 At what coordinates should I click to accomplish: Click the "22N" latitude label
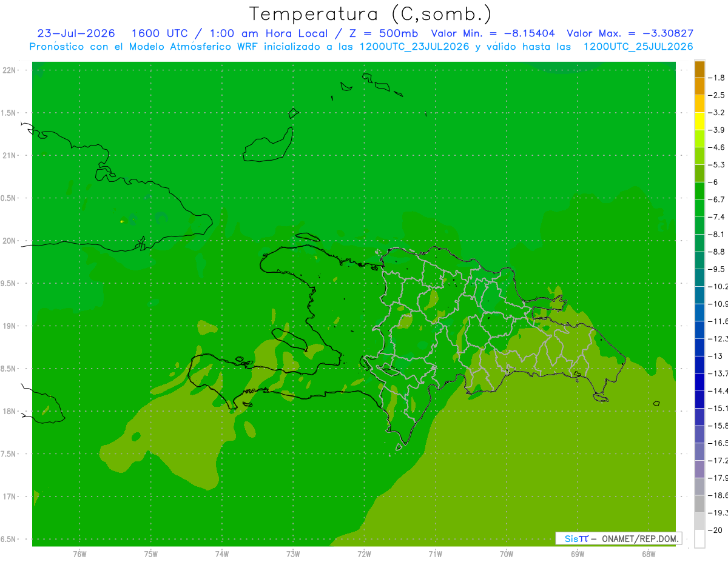pyautogui.click(x=9, y=70)
